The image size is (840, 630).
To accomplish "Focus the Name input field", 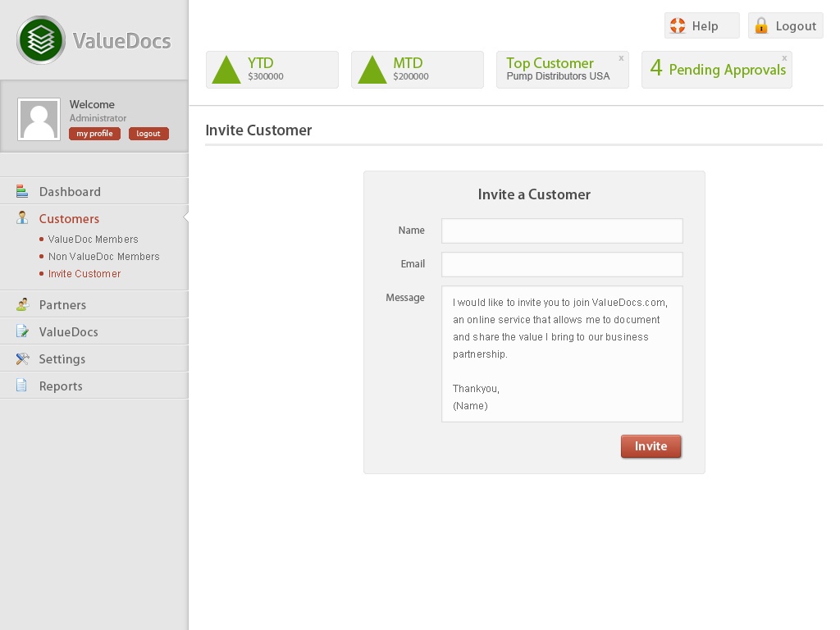I will click(562, 231).
